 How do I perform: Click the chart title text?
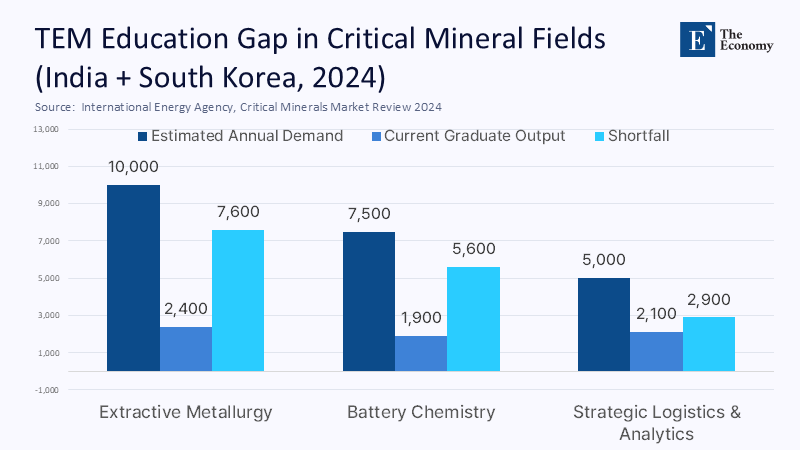pyautogui.click(x=320, y=57)
